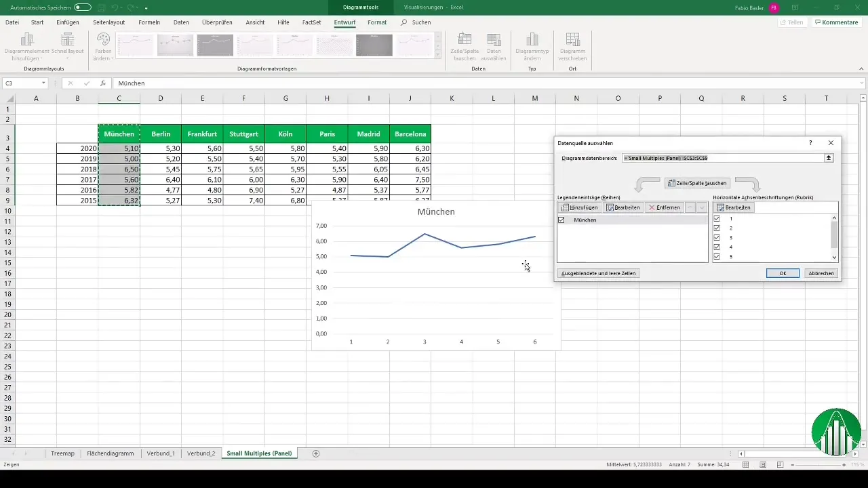Click the collapse dialog range selector icon
Image resolution: width=868 pixels, height=488 pixels.
[x=829, y=158]
